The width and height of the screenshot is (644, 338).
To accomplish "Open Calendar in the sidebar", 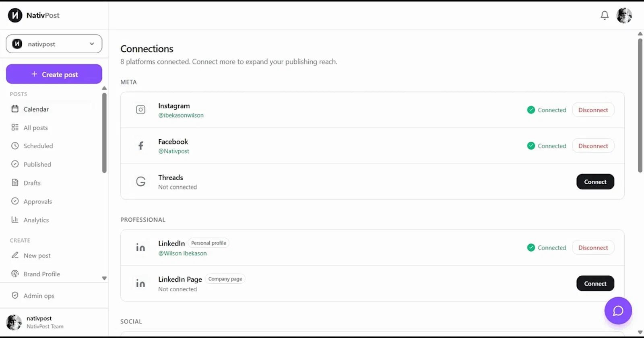I will coord(36,109).
